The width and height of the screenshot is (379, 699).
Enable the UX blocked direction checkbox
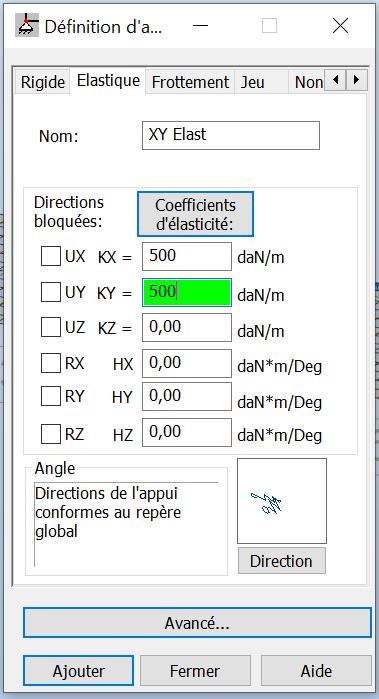coord(51,257)
